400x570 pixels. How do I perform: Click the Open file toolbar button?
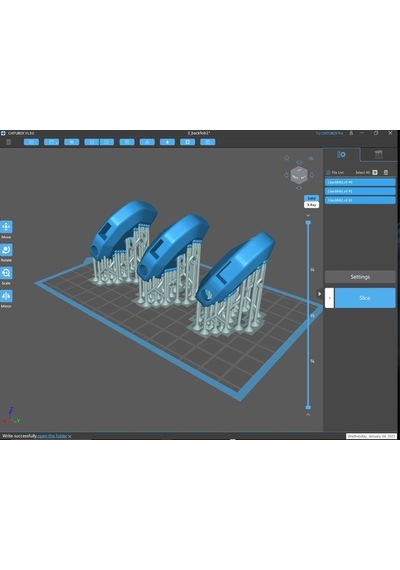[31, 142]
